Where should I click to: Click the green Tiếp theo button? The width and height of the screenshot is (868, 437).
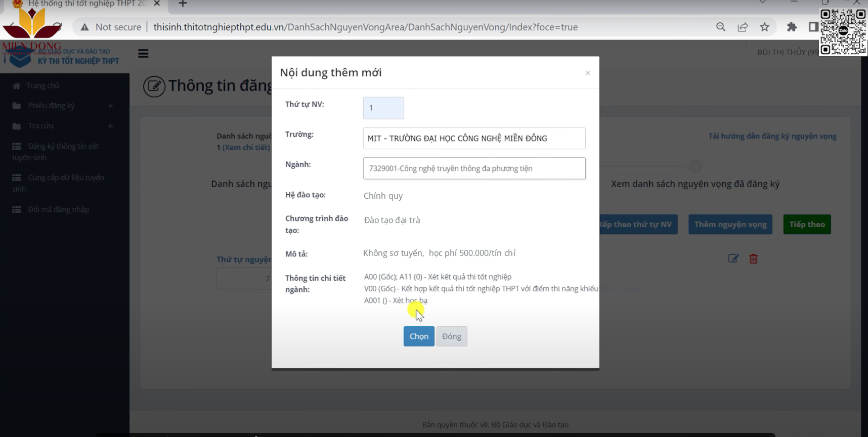[x=807, y=225]
